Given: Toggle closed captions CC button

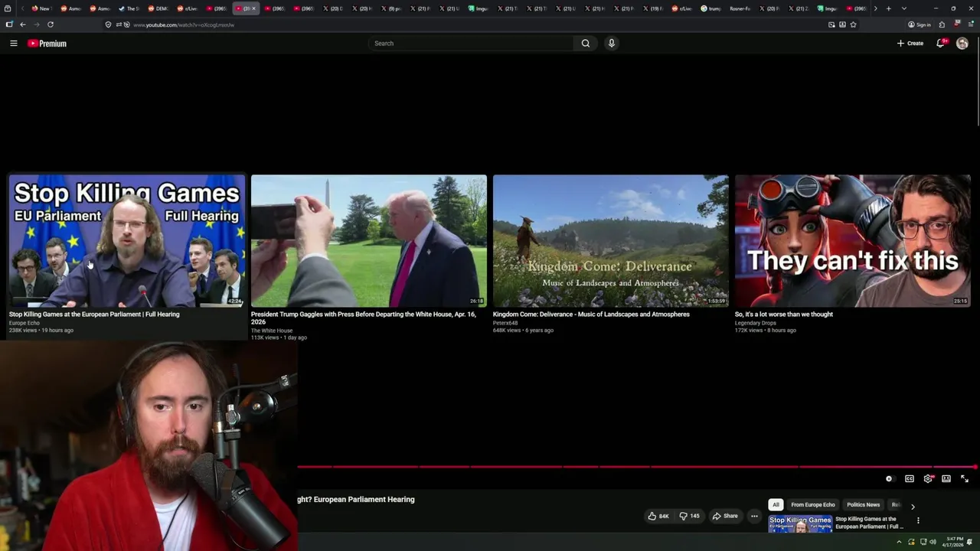Looking at the screenshot, I should coord(910,479).
